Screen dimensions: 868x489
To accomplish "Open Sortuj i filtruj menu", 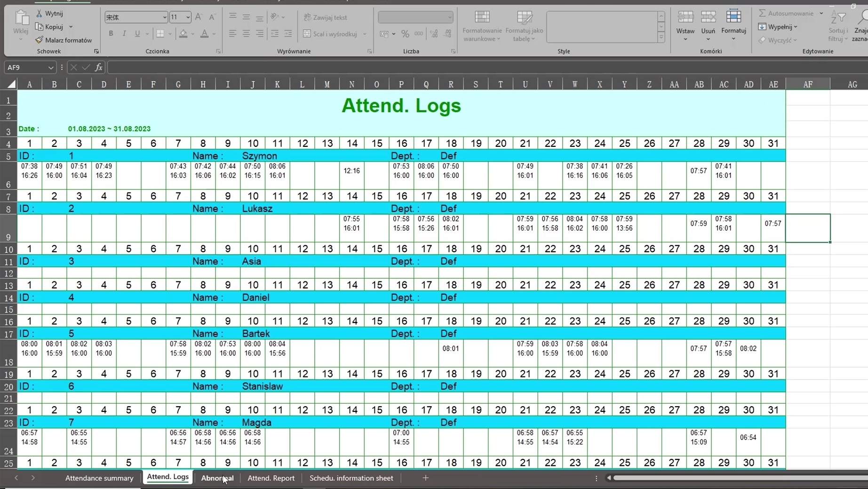I will (838, 26).
